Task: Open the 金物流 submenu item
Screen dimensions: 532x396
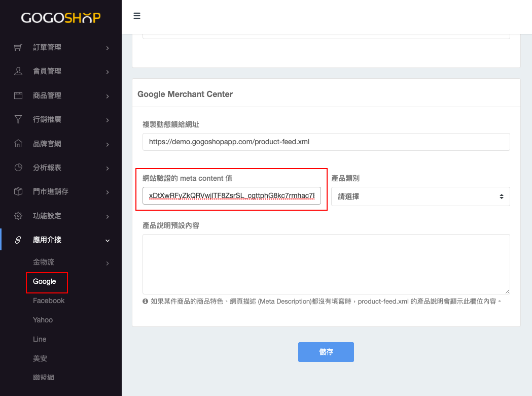Action: (44, 262)
